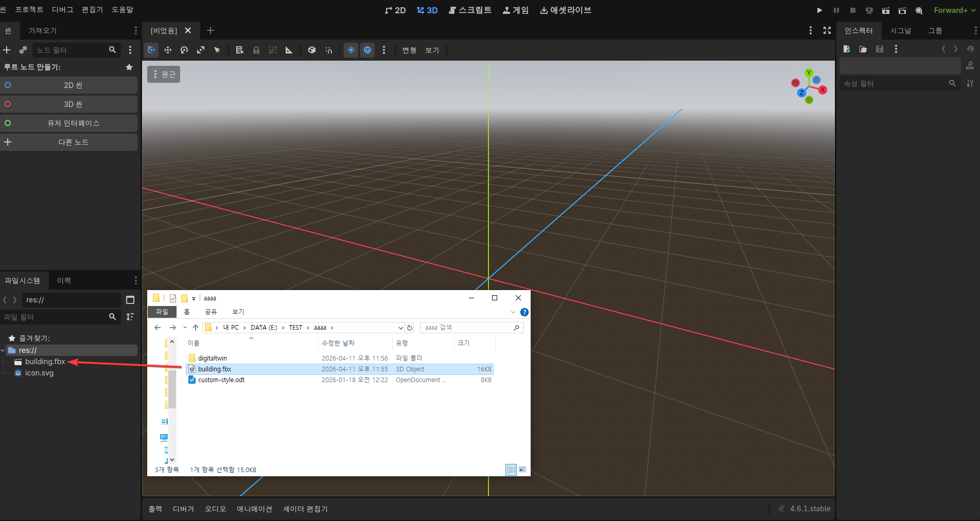Select the Rotate mode tool

[x=184, y=50]
